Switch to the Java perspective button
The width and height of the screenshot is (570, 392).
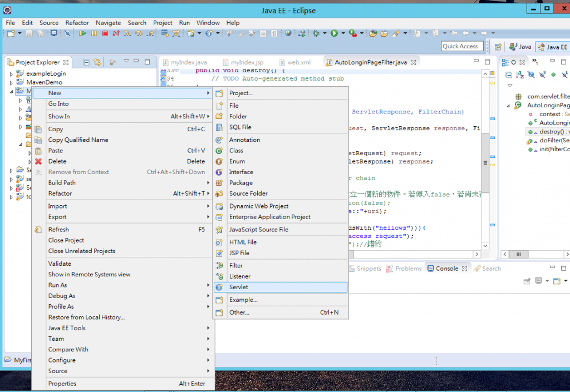coord(520,47)
